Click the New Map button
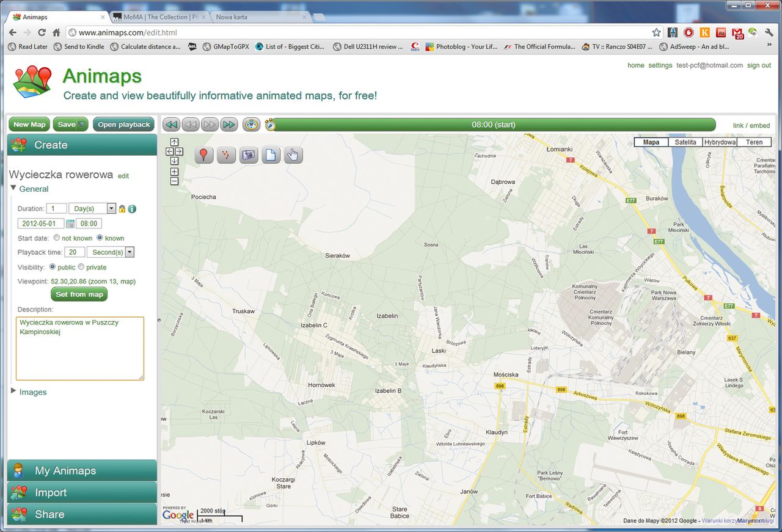This screenshot has height=532, width=782. point(29,125)
